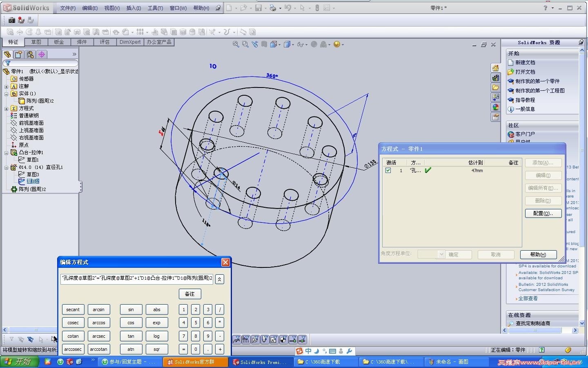Click the 帮助(H) button in equations dialog
Image resolution: width=588 pixels, height=368 pixels.
point(538,255)
